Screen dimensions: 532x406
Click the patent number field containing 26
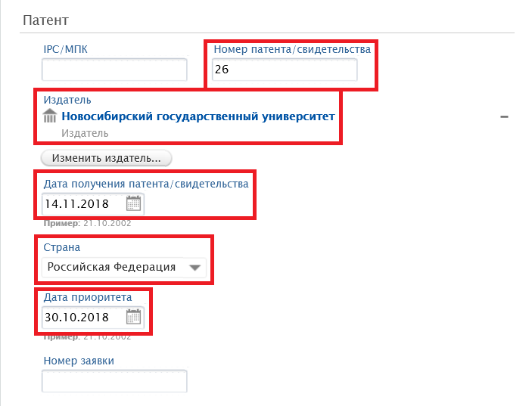click(283, 70)
